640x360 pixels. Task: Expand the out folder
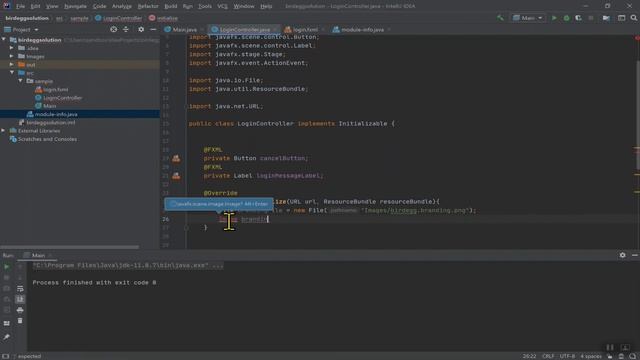[12, 64]
